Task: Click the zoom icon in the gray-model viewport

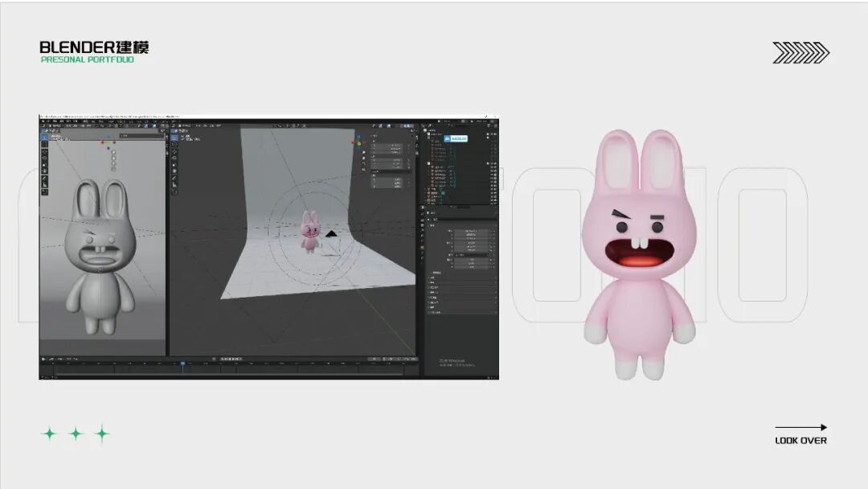Action: click(x=113, y=152)
